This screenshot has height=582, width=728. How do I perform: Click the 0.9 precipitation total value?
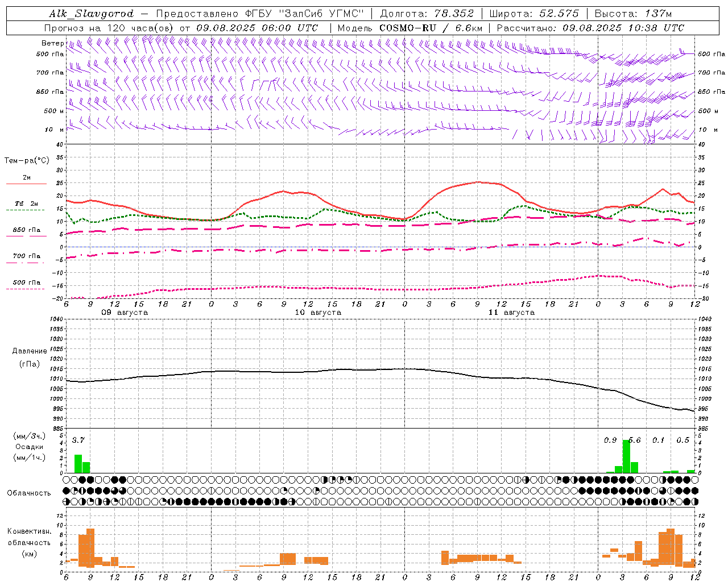610,440
